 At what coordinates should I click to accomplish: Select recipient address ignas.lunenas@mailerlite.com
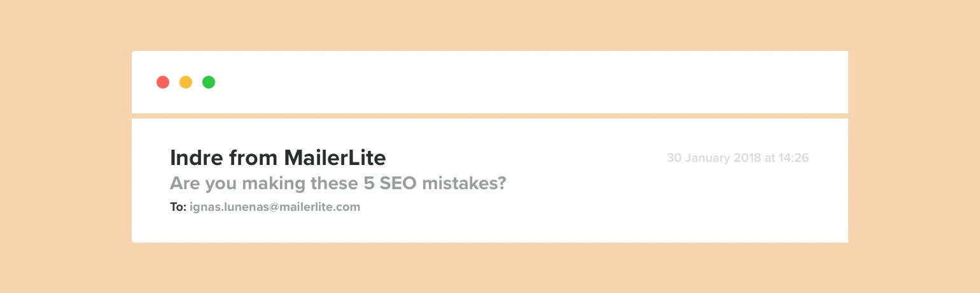(x=275, y=207)
